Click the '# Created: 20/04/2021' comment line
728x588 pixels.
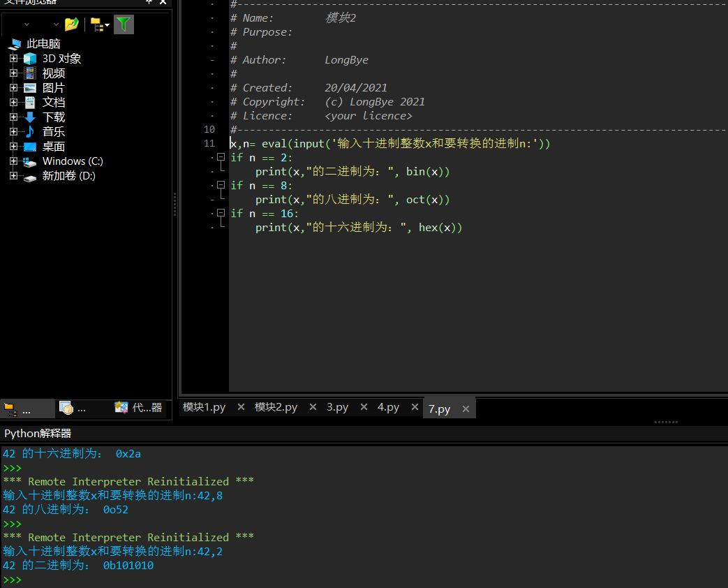309,88
